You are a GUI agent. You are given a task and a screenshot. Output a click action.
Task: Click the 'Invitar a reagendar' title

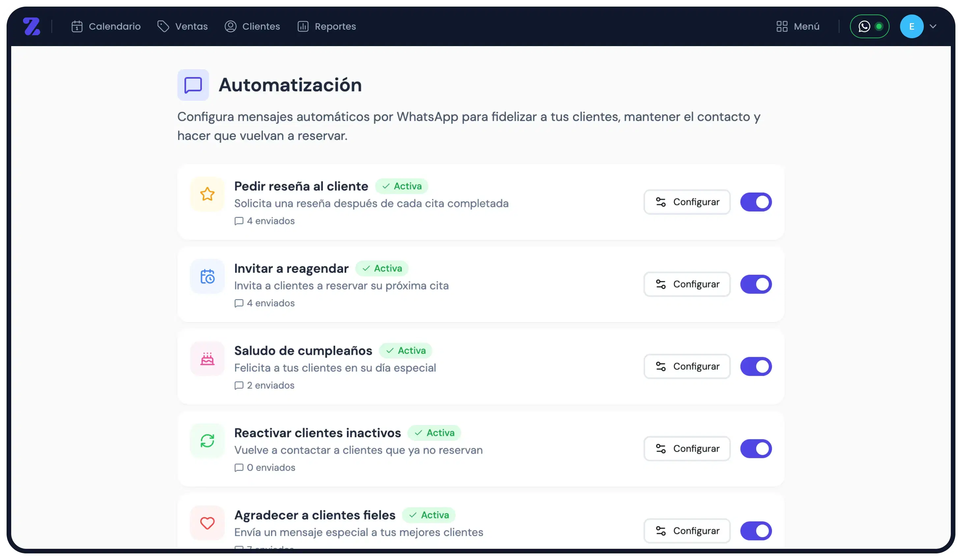pos(291,268)
